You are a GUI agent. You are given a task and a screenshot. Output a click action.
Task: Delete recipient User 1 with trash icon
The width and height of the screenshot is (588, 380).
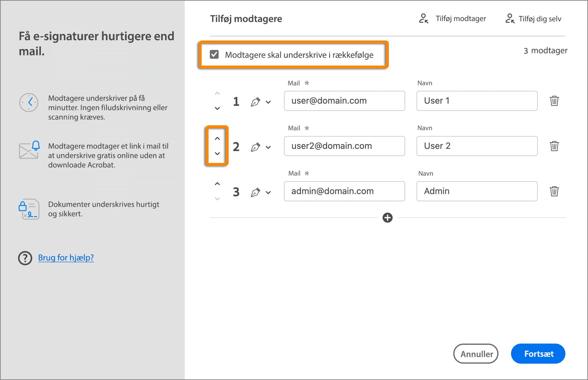pyautogui.click(x=554, y=101)
